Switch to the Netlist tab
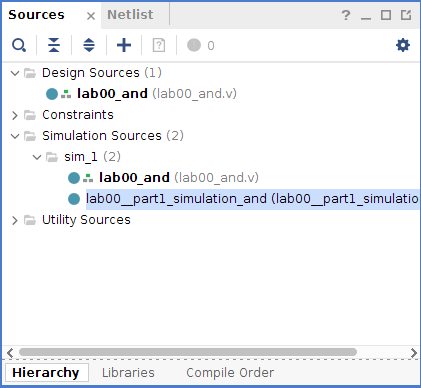421x388 pixels. (x=130, y=15)
